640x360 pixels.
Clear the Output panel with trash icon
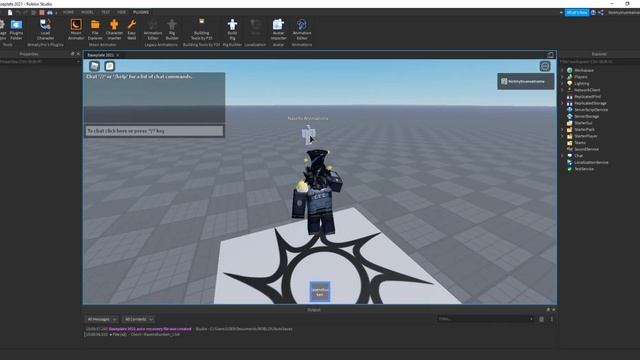point(541,319)
